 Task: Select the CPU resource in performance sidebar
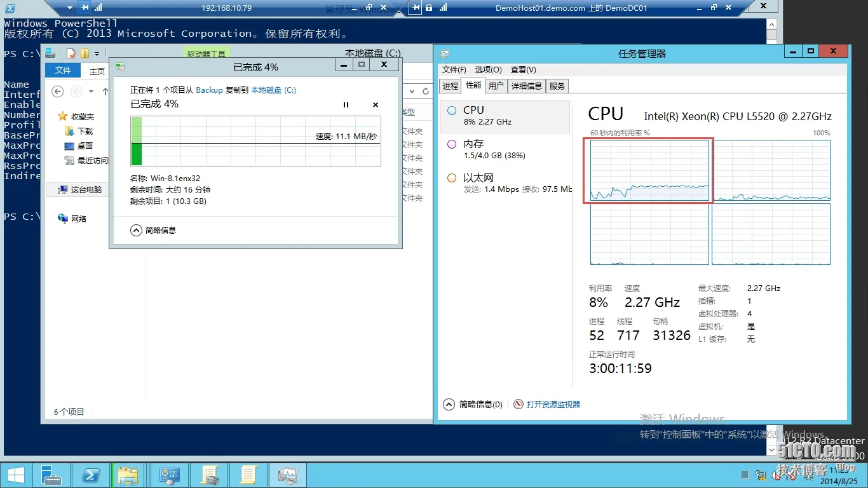pos(505,116)
